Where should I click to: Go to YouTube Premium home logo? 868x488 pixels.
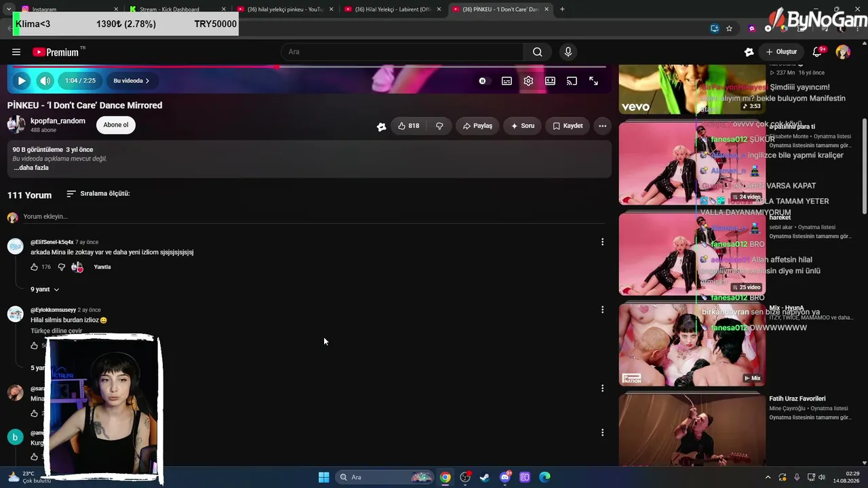click(56, 52)
